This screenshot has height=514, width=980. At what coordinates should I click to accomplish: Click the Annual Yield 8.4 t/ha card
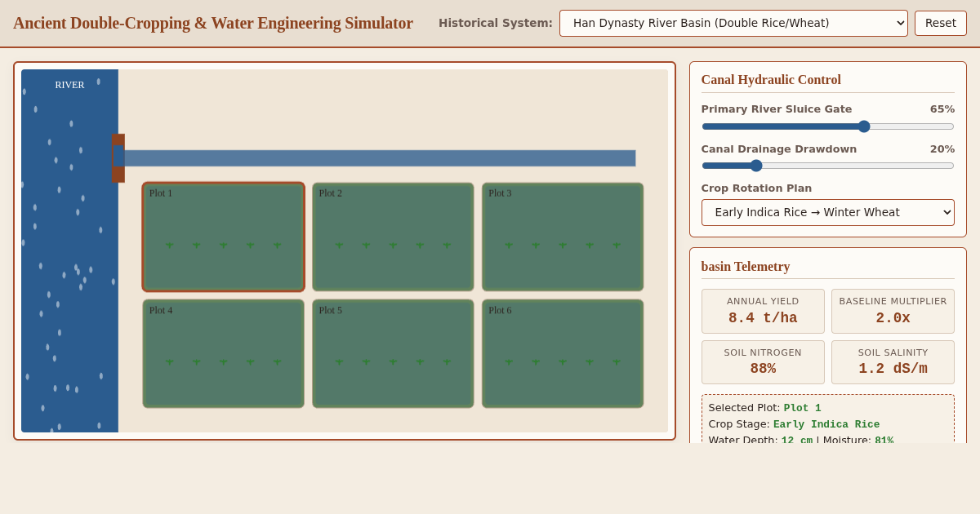[763, 311]
